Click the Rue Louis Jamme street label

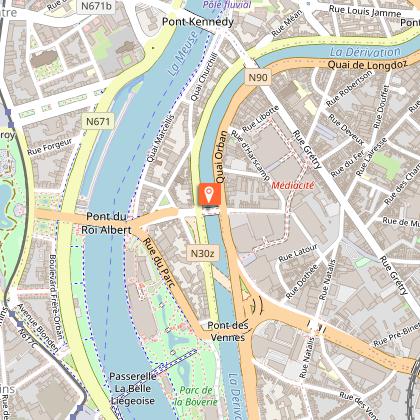pyautogui.click(x=365, y=11)
